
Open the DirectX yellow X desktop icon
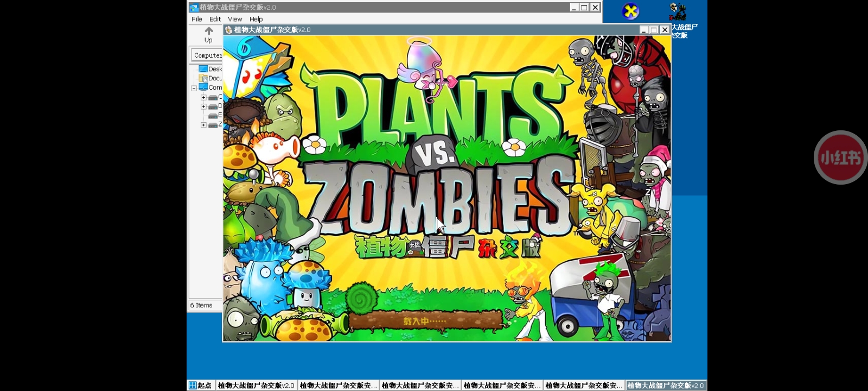click(x=630, y=11)
